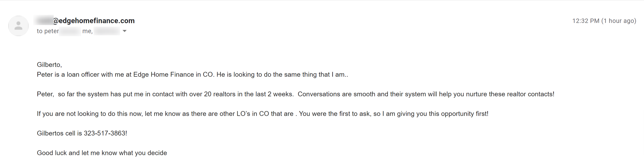Click the "(1 hour ago)" relative time
Viewport: 644px width, 165px height.
coord(619,21)
